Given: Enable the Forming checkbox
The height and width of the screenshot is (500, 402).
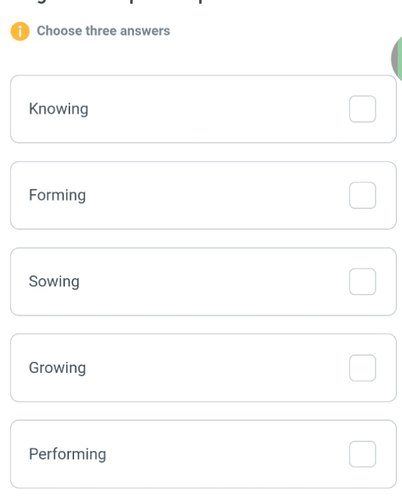Looking at the screenshot, I should coord(362,195).
